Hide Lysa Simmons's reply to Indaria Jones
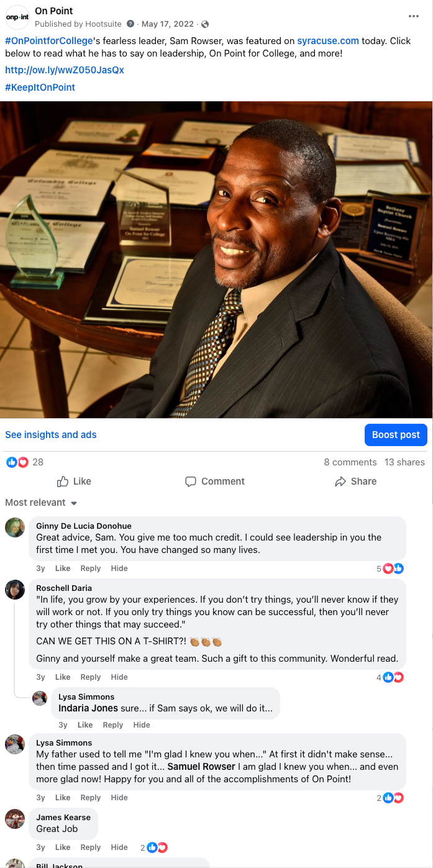The width and height of the screenshot is (433, 868). [x=142, y=725]
